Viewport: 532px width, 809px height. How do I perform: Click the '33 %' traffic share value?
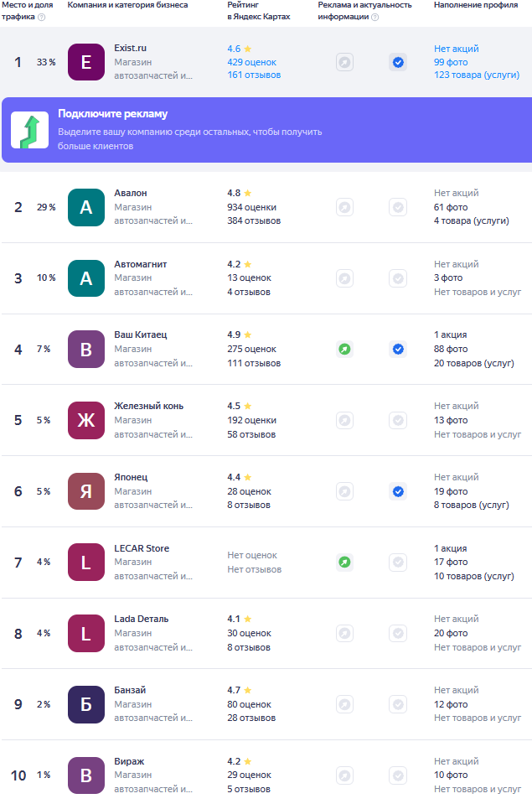click(46, 62)
